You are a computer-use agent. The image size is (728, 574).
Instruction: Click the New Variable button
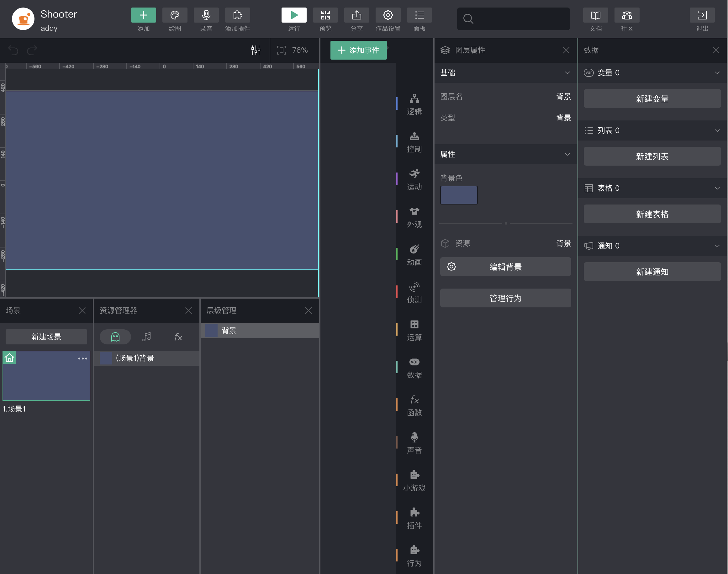click(652, 98)
